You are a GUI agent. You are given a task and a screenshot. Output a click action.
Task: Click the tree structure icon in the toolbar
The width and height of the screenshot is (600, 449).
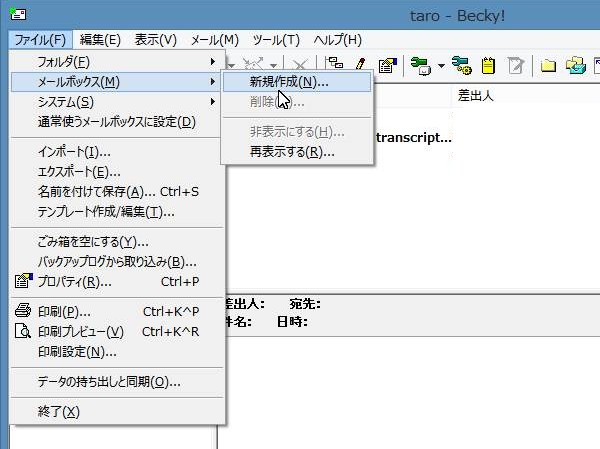pos(335,66)
